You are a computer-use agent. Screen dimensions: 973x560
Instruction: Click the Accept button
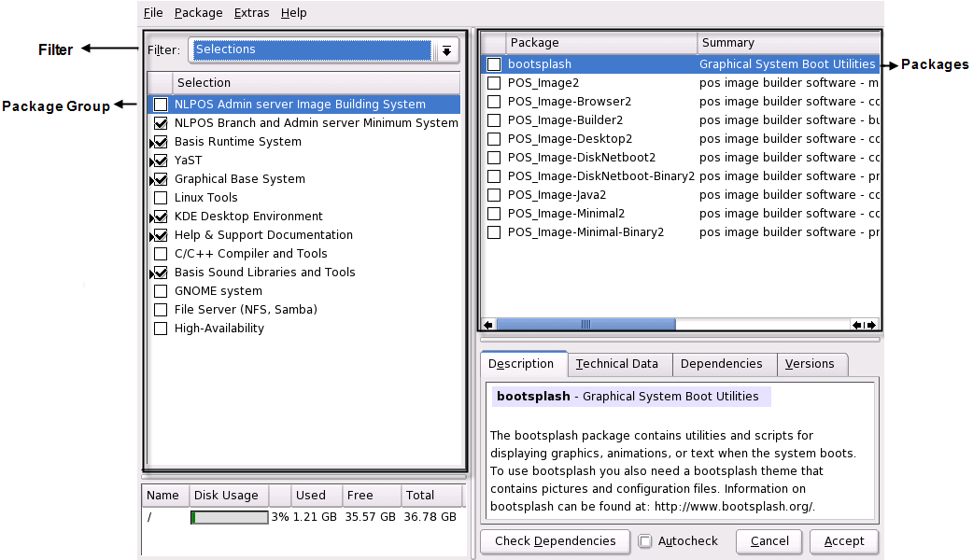(x=843, y=541)
